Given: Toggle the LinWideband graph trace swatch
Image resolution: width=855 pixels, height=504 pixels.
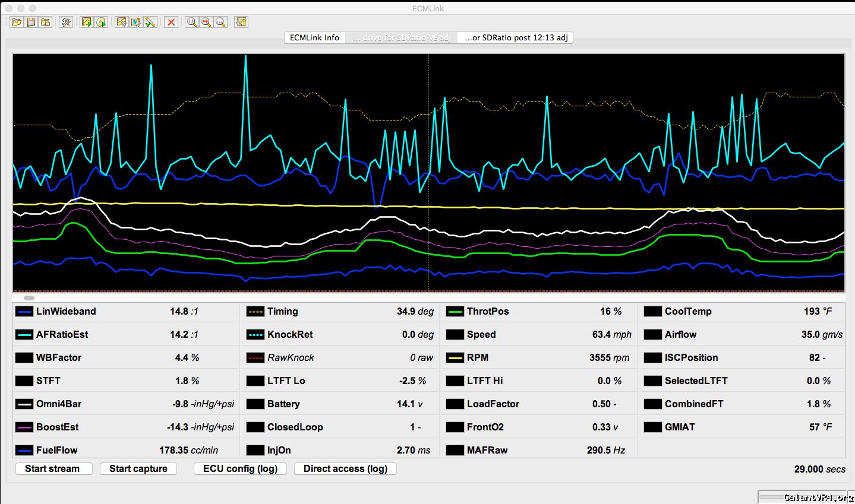Looking at the screenshot, I should [x=24, y=312].
